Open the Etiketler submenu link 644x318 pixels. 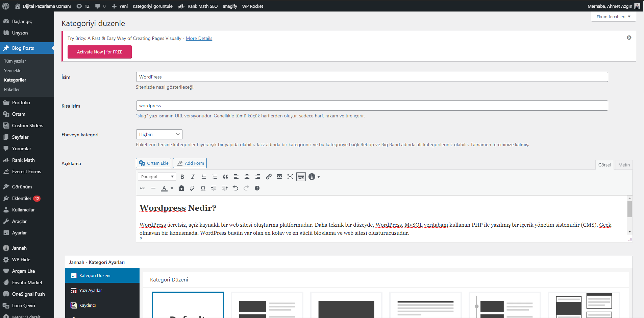pyautogui.click(x=12, y=89)
